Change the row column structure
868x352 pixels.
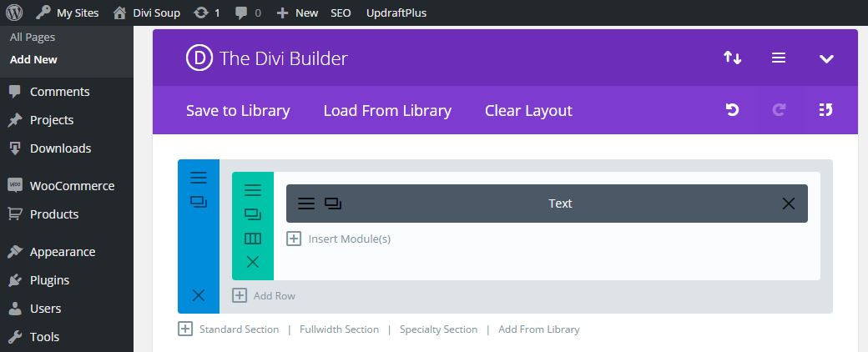click(252, 239)
